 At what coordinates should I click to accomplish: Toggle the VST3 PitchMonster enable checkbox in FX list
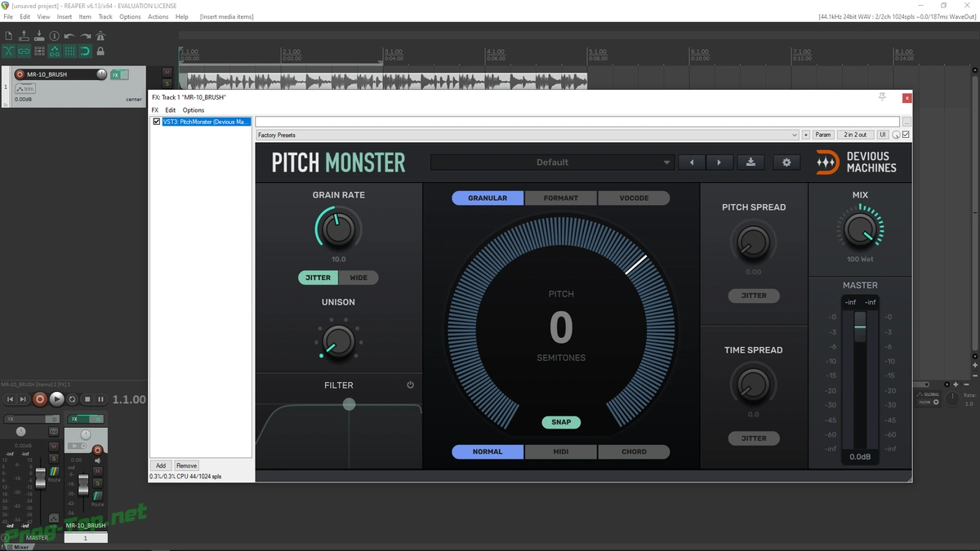pyautogui.click(x=157, y=122)
